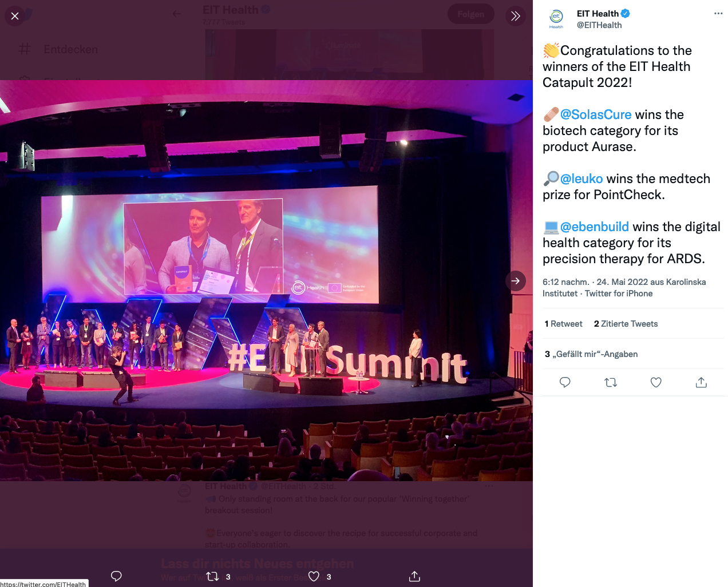Image resolution: width=728 pixels, height=587 pixels.
Task: Collapse the tweet side panel with double chevron
Action: point(515,16)
